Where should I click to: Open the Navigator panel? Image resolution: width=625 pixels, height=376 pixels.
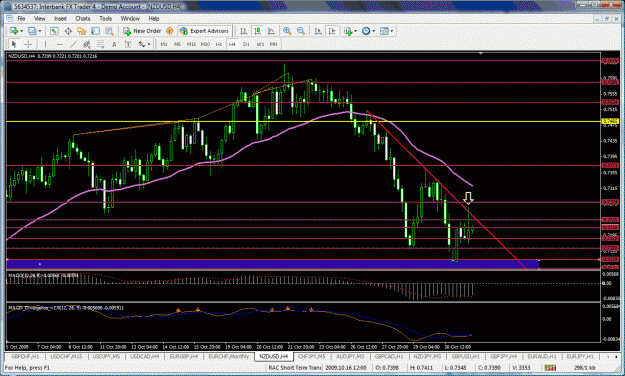point(82,31)
